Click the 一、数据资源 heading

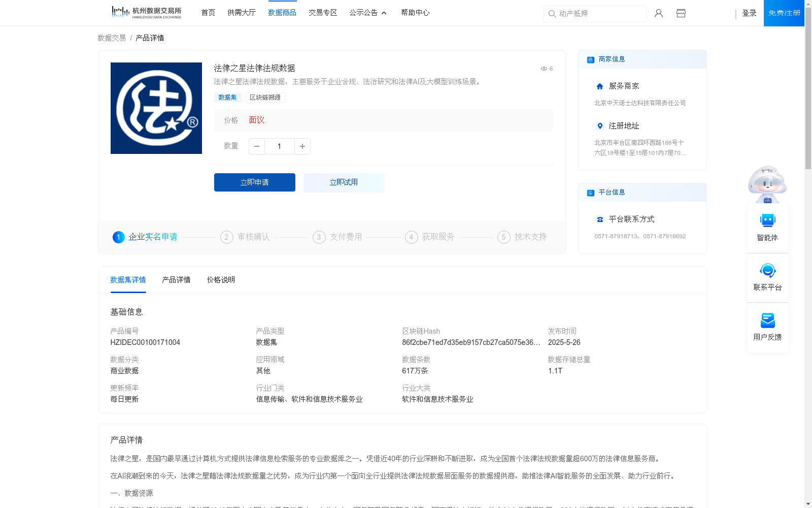point(131,493)
